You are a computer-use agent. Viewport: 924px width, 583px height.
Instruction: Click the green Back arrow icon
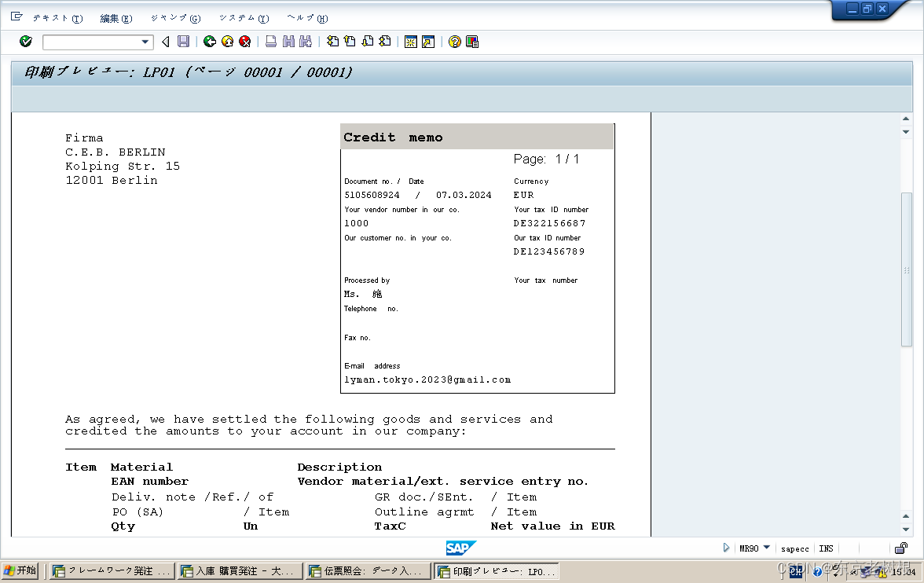(x=209, y=42)
